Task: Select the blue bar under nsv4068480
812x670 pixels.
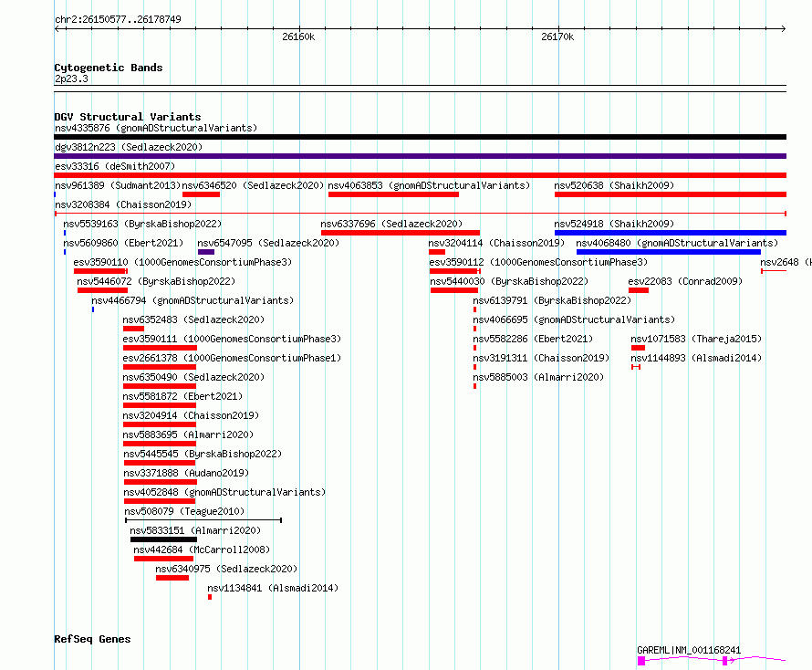Action: (x=669, y=252)
